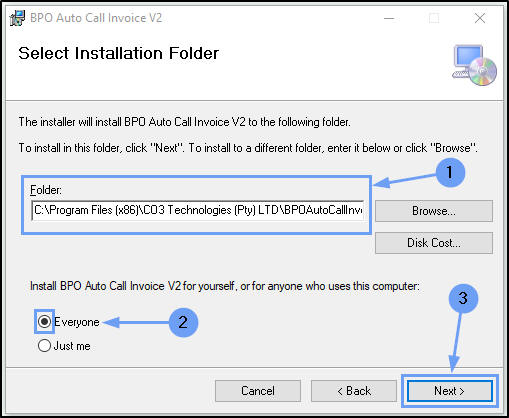Image resolution: width=509 pixels, height=418 pixels.
Task: Click the disabled maximize window button
Action: click(434, 18)
